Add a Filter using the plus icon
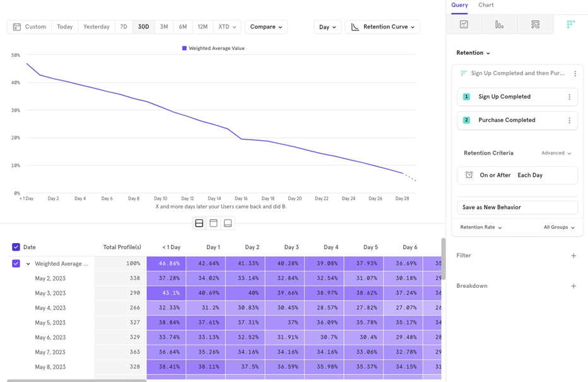The width and height of the screenshot is (588, 382). [x=573, y=256]
